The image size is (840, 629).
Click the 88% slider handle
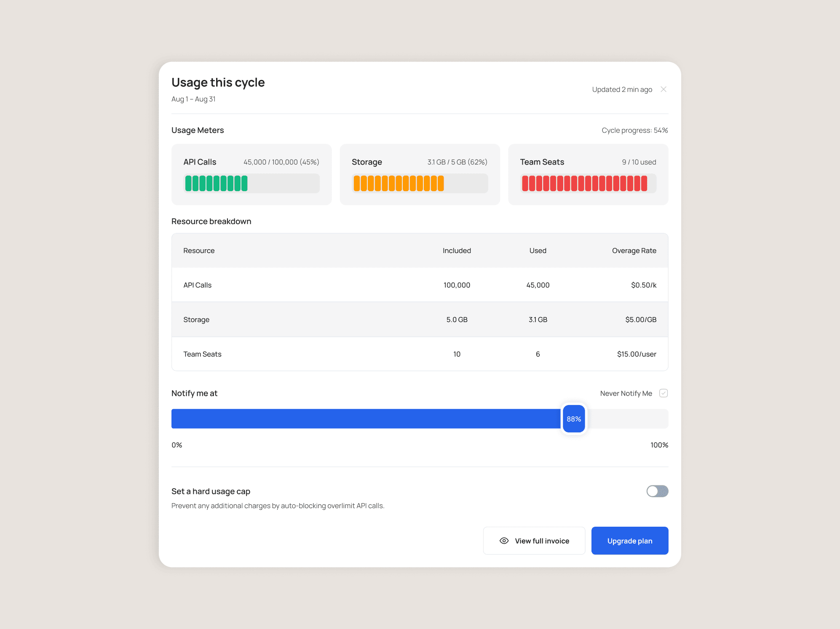[574, 419]
